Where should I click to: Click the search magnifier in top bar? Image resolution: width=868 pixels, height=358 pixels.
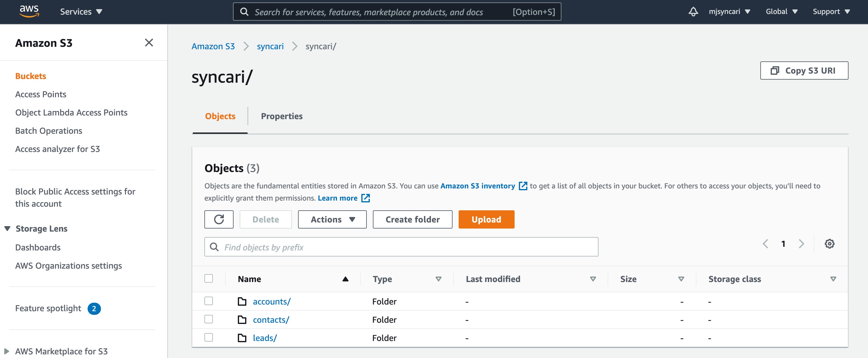tap(245, 11)
